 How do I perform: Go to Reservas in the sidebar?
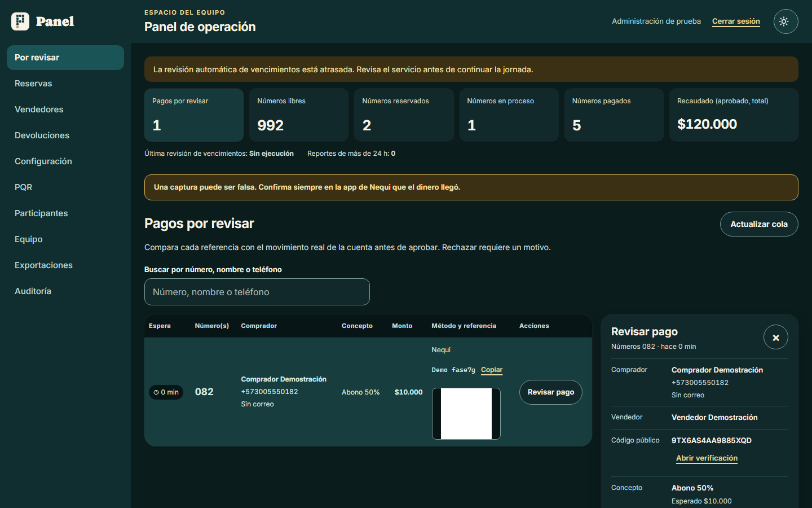pyautogui.click(x=65, y=84)
